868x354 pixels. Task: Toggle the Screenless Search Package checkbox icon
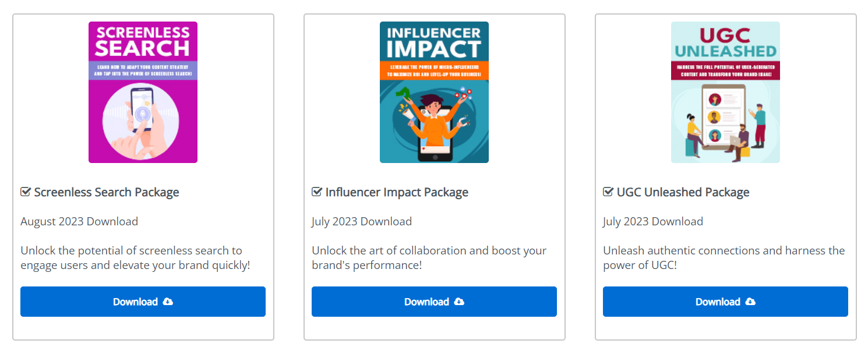26,192
